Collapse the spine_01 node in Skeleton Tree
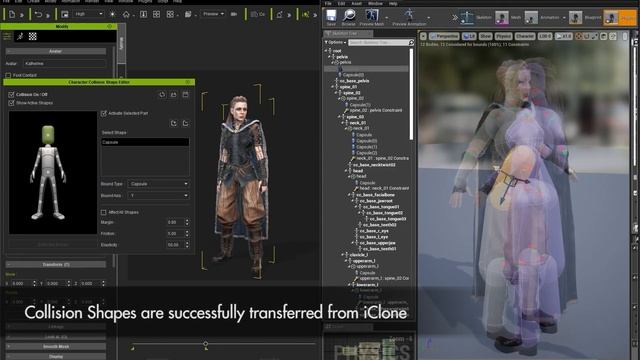Image resolution: width=640 pixels, height=360 pixels. (x=333, y=87)
